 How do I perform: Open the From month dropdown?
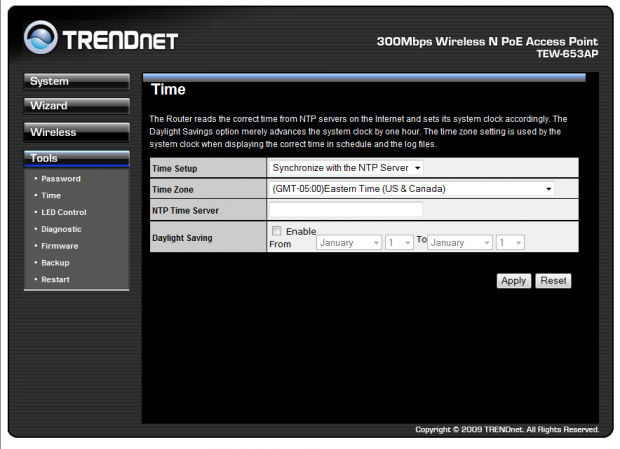(x=349, y=242)
